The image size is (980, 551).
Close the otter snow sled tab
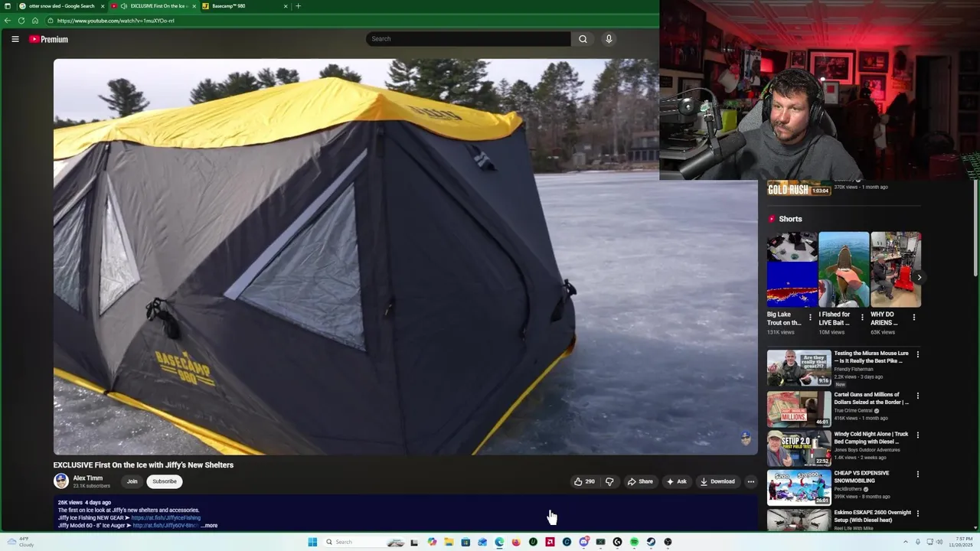(103, 6)
